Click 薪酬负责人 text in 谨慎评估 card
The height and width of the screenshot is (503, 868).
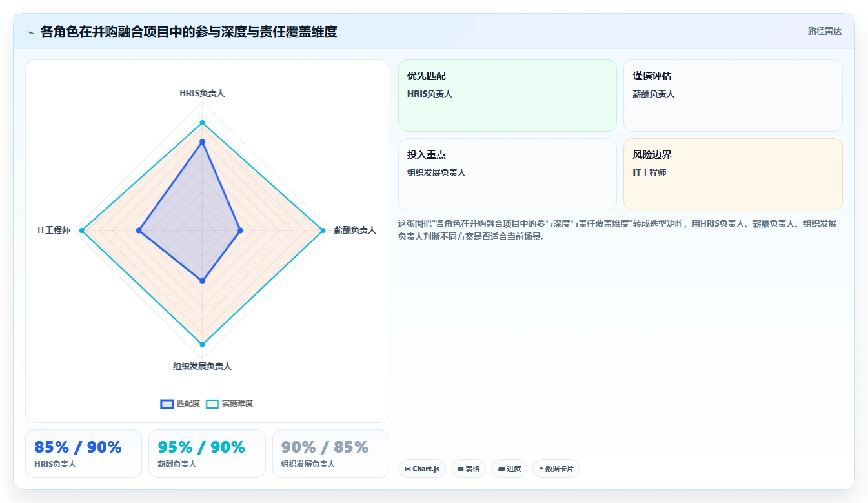point(654,94)
